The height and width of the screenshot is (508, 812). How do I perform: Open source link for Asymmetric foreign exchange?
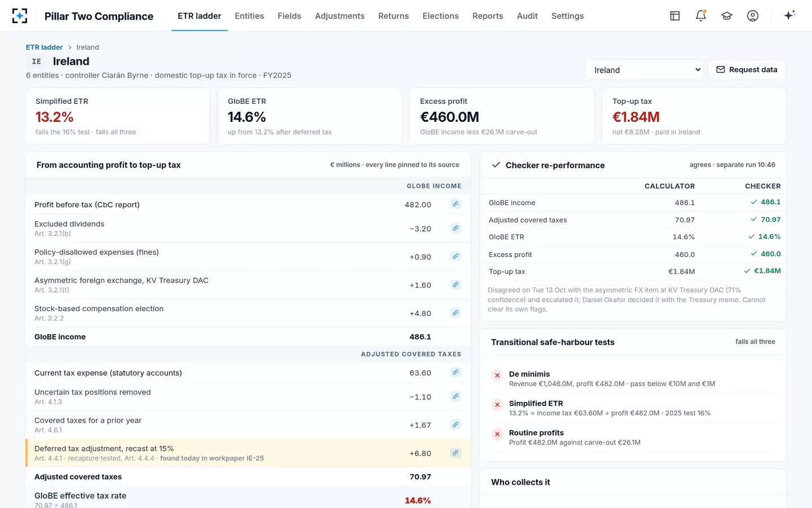[x=456, y=284]
